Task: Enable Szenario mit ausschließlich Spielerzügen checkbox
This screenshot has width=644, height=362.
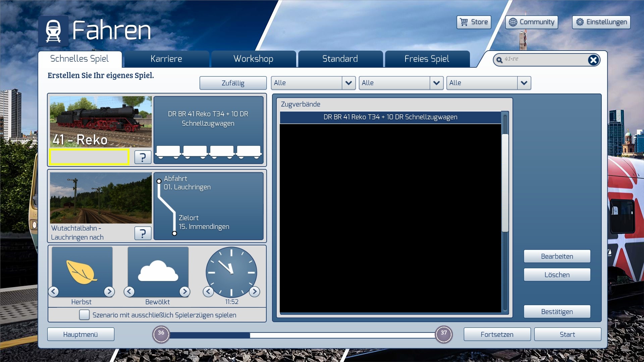Action: click(84, 315)
